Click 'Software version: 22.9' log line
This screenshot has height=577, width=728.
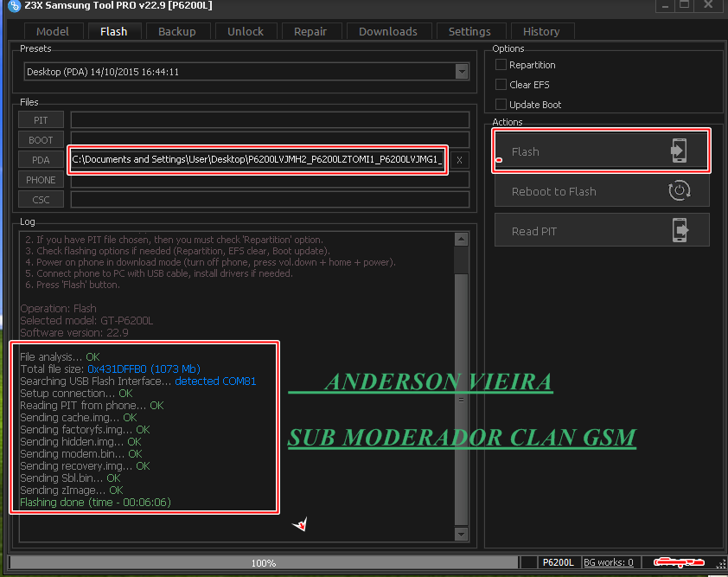pos(74,333)
